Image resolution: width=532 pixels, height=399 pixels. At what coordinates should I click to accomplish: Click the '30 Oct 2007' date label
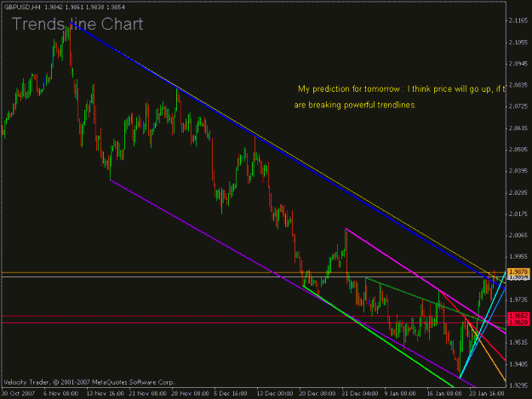point(19,394)
